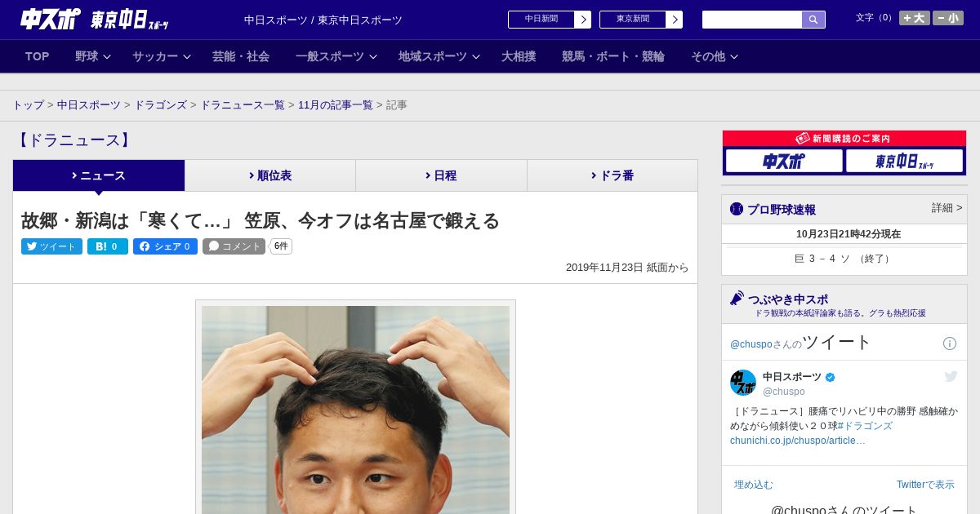
Task: Open chunichi.co.jp/chuspo/article tweet link
Action: [x=798, y=441]
